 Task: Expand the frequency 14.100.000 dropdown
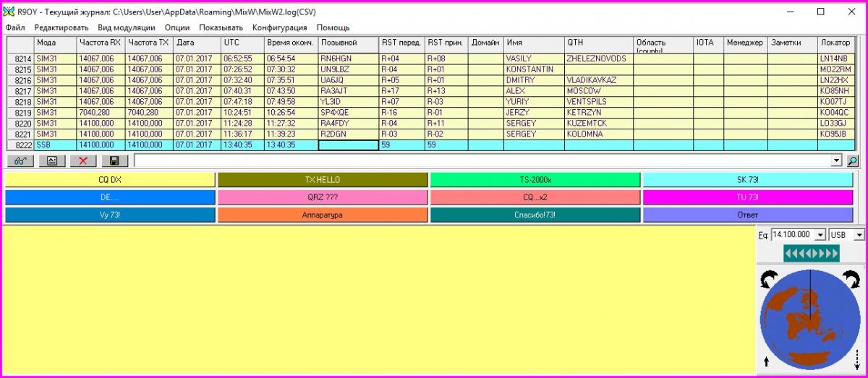pos(820,235)
